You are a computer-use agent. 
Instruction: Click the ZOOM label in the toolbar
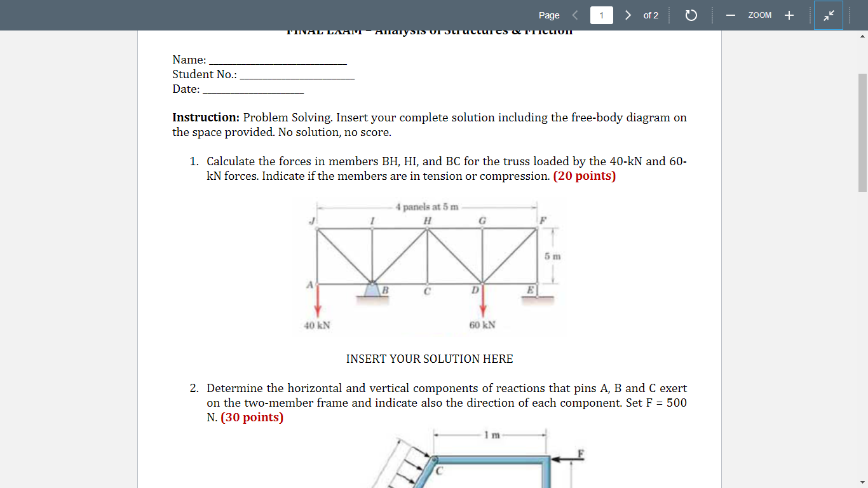pos(759,15)
